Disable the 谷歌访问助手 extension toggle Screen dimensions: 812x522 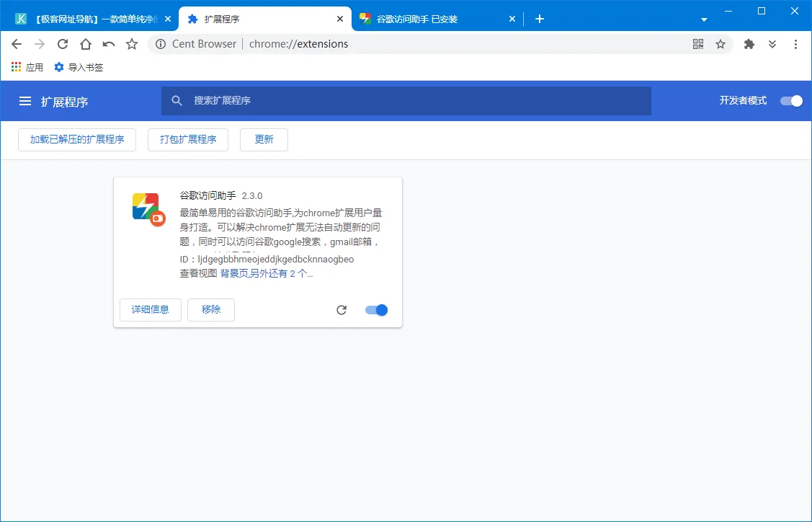[377, 310]
